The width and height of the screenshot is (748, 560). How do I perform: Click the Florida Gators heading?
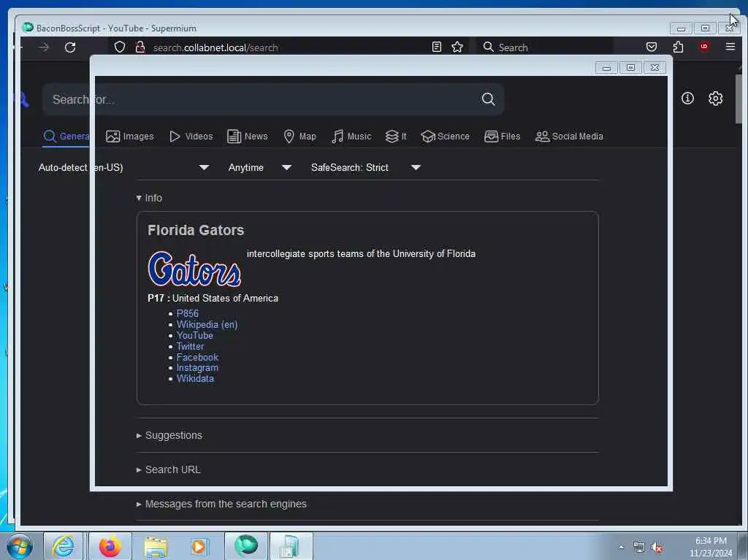click(x=196, y=231)
